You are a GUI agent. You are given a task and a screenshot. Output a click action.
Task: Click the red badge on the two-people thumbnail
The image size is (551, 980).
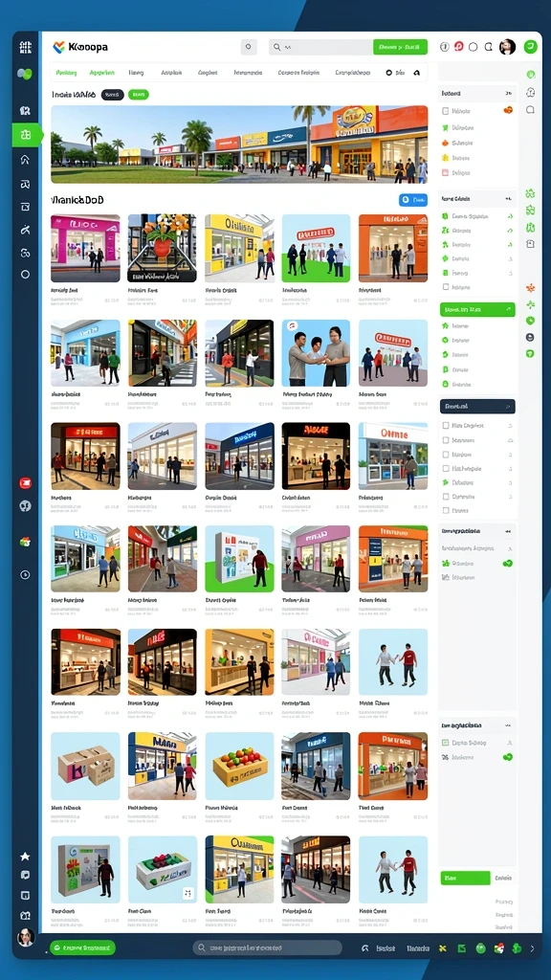(x=291, y=326)
